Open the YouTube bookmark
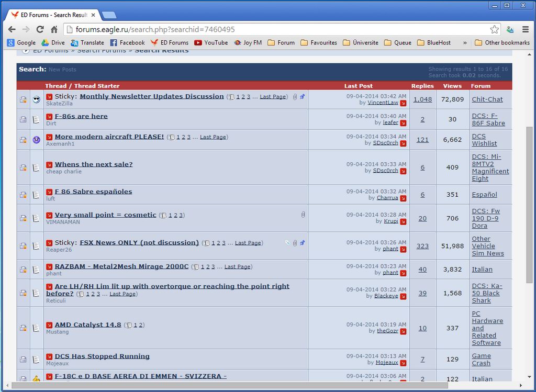536x392 pixels. (x=211, y=43)
